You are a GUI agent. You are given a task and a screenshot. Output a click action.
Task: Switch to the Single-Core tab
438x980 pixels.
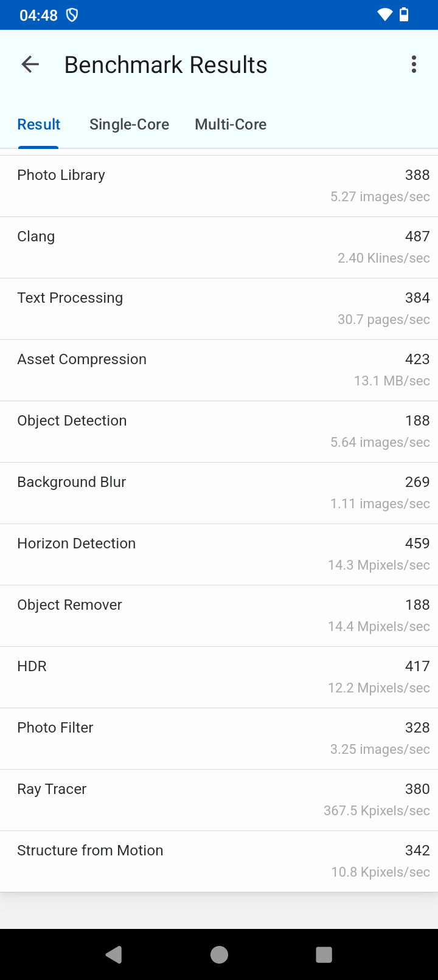[129, 125]
